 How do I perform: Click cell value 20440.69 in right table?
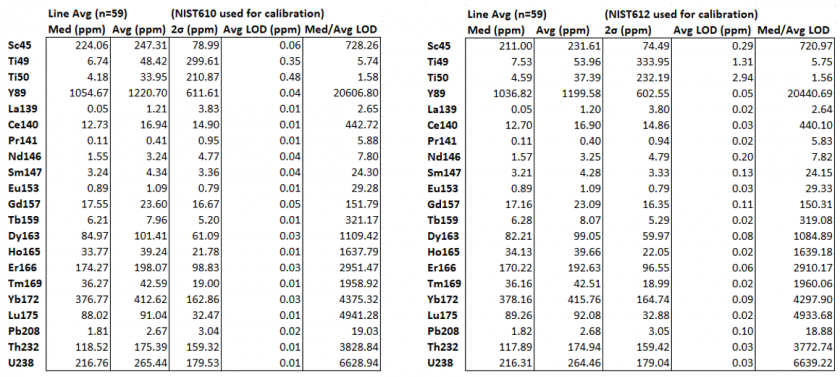[x=807, y=93]
